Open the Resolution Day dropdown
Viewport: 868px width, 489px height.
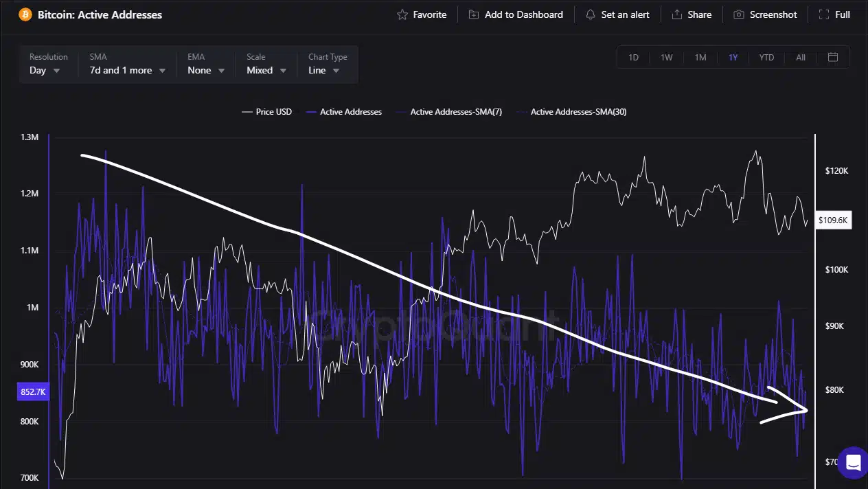45,70
